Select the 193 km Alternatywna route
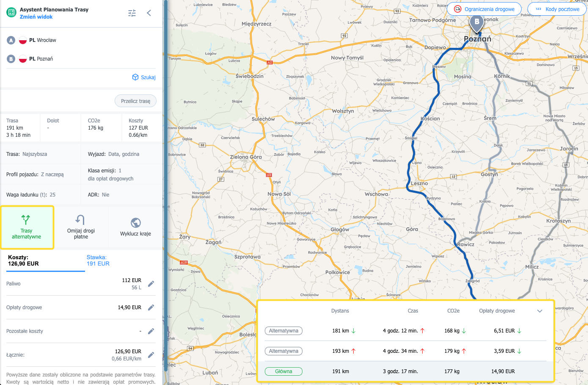Image resolution: width=588 pixels, height=385 pixels. (283, 351)
